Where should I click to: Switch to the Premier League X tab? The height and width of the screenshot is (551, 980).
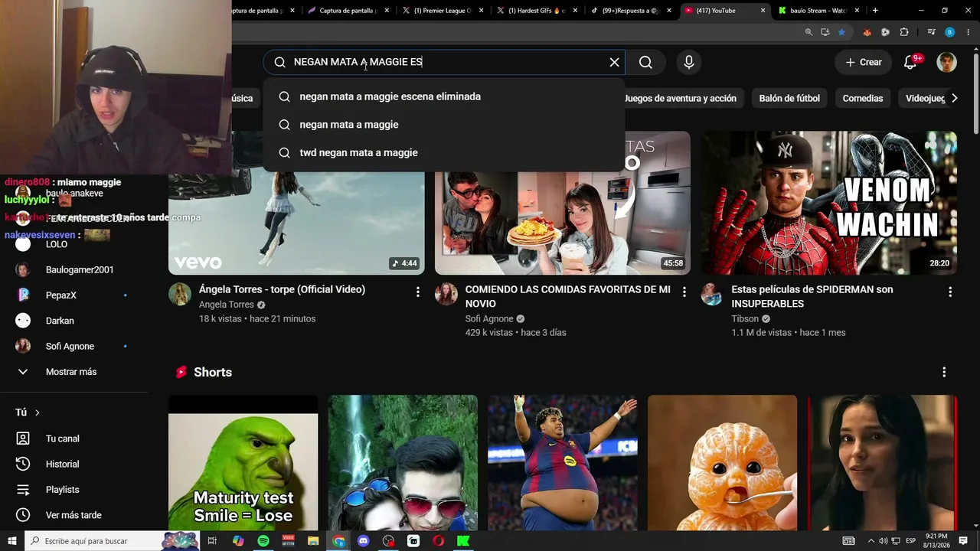tap(442, 11)
